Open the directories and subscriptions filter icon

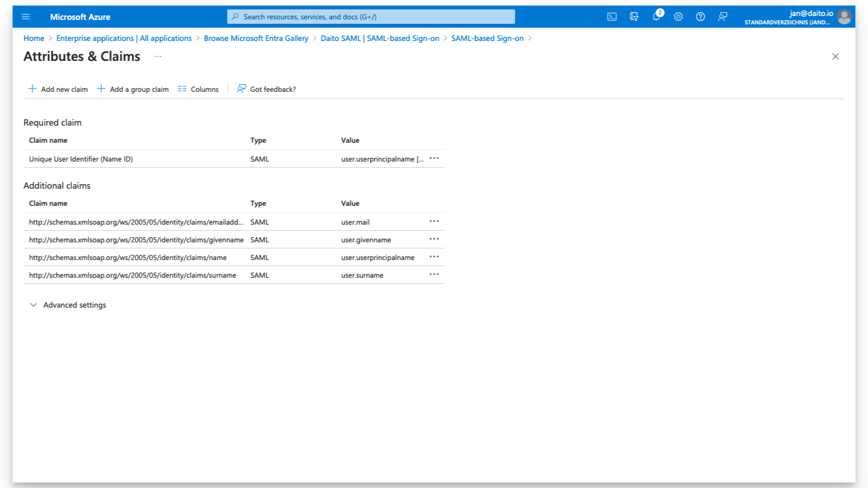[634, 17]
